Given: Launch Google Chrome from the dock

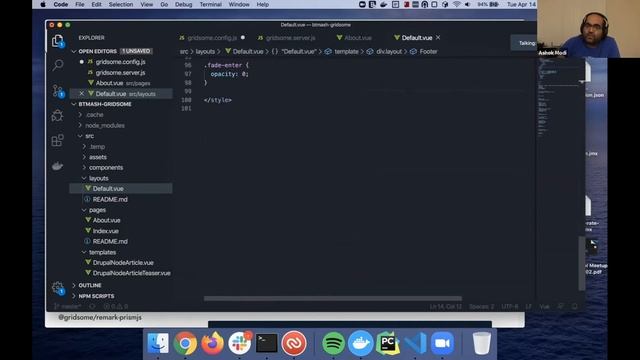Looking at the screenshot, I should (x=185, y=343).
